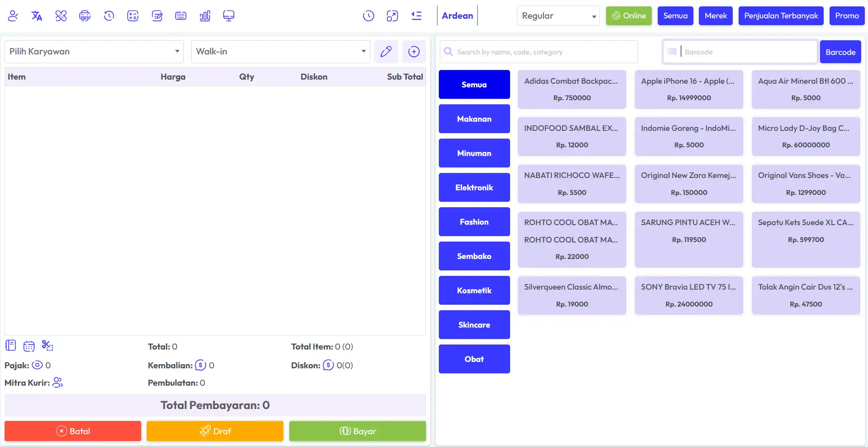
Task: Add Apple iPhone 16 product
Action: pyautogui.click(x=689, y=89)
